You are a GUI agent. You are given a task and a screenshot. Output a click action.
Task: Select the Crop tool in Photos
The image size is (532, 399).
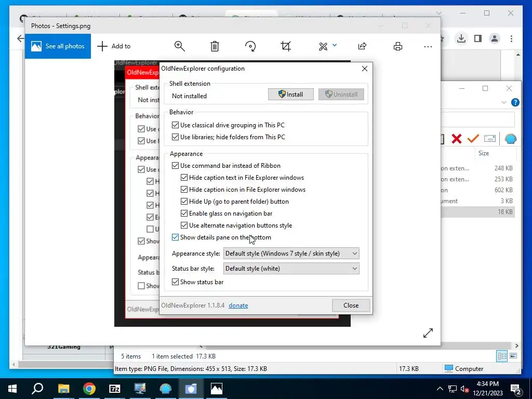(x=286, y=46)
